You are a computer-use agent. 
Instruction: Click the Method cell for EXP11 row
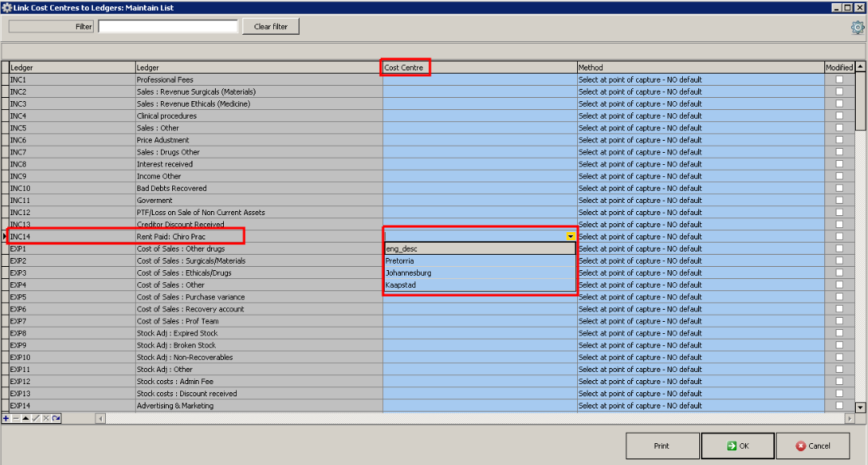700,370
